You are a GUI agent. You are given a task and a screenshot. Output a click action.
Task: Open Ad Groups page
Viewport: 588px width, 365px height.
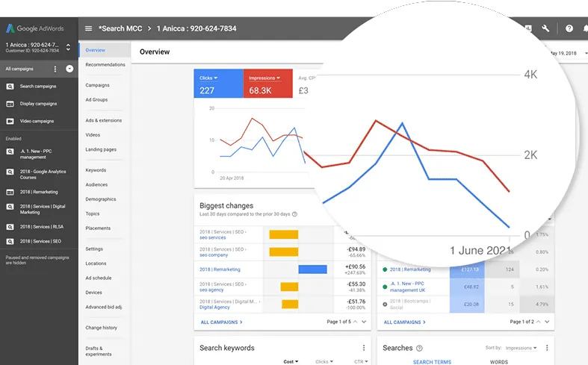(96, 100)
